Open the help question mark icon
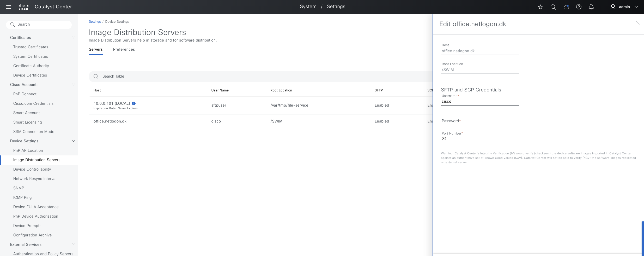Viewport: 644px width, 256px height. (x=579, y=7)
